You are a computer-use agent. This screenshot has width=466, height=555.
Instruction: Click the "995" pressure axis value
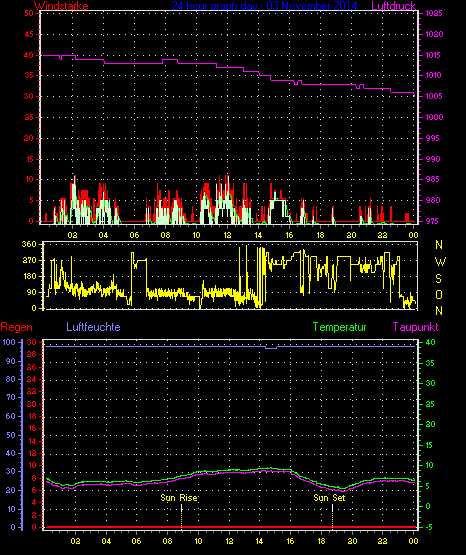point(433,138)
